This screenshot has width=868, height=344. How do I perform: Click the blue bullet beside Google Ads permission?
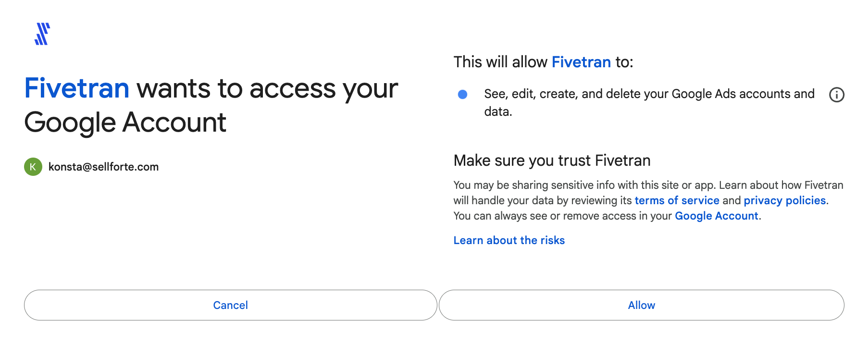(462, 94)
